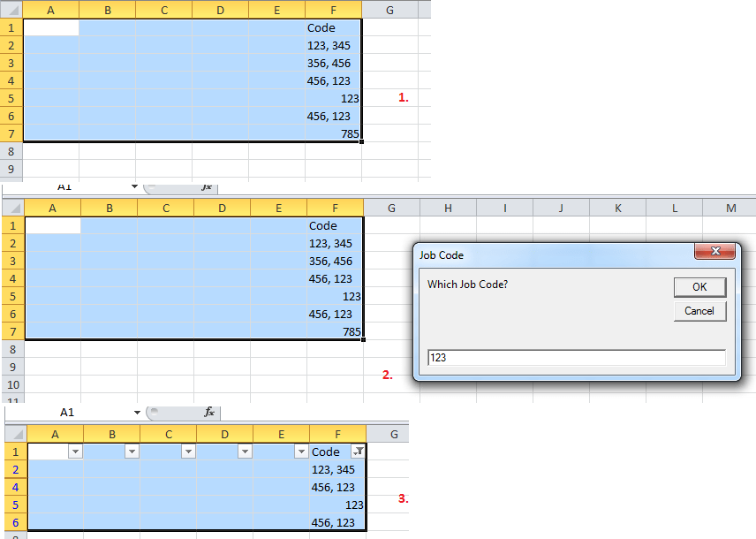Click Cancel in the Job Code dialog
Screen dimensions: 756x539
[699, 311]
